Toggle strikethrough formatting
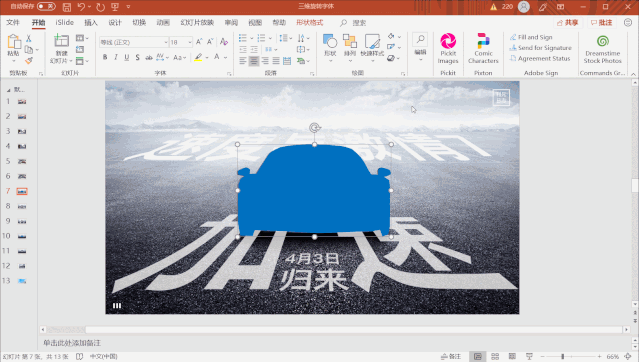The height and width of the screenshot is (362, 639). [149, 57]
